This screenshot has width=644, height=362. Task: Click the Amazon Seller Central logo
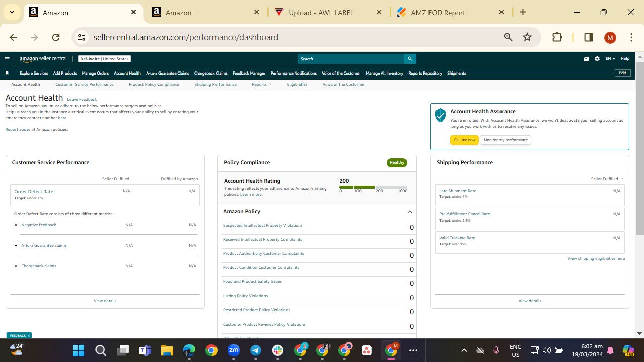pos(43,59)
